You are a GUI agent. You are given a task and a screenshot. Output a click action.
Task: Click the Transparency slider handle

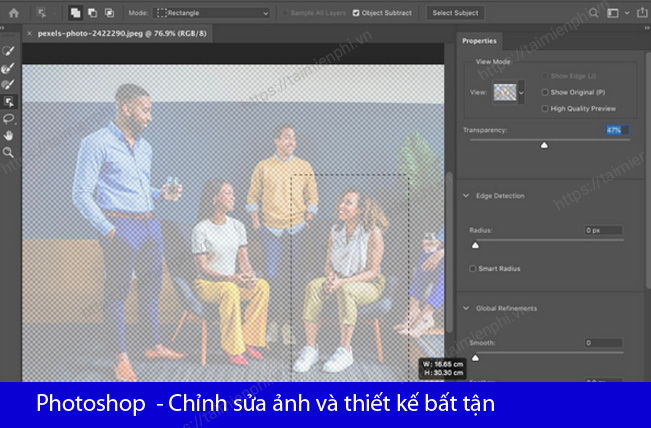point(544,145)
